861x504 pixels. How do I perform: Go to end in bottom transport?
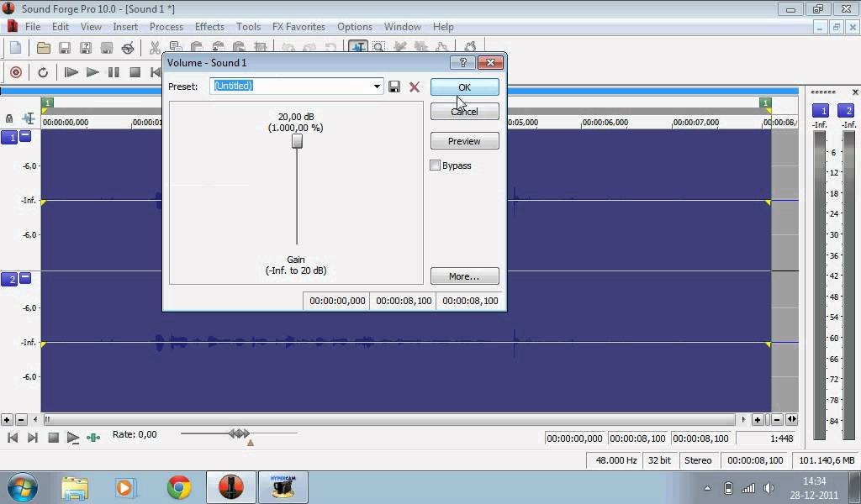click(x=33, y=438)
